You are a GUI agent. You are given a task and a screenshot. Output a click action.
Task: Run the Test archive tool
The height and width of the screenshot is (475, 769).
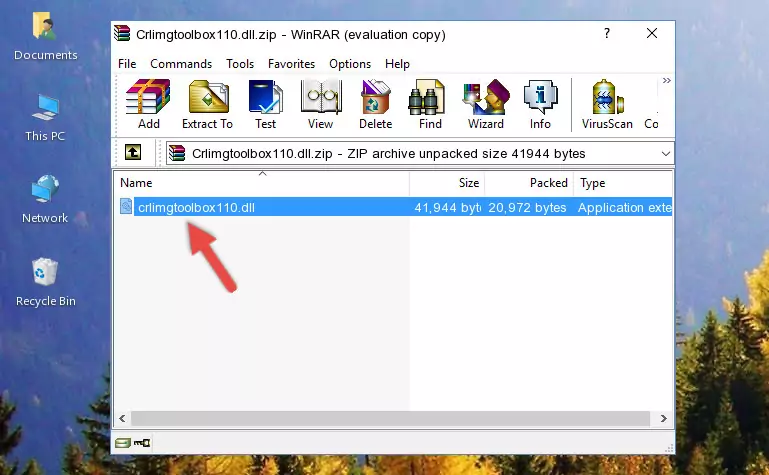tap(265, 104)
